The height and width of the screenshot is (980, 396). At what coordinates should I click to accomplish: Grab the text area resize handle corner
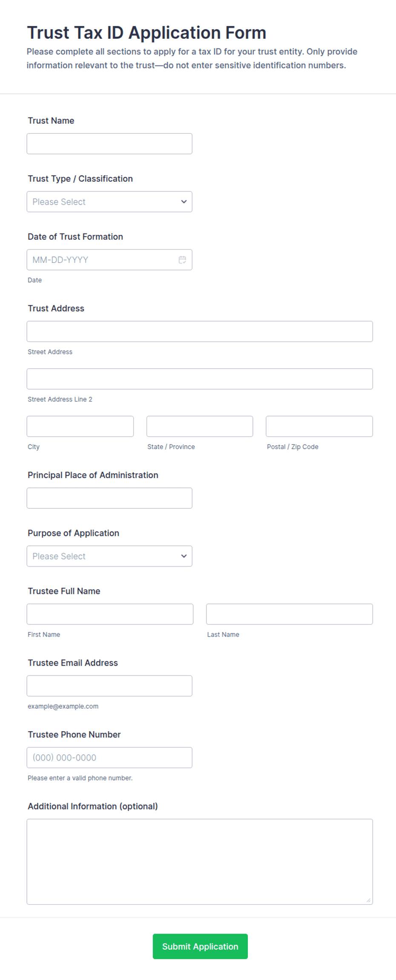(368, 900)
